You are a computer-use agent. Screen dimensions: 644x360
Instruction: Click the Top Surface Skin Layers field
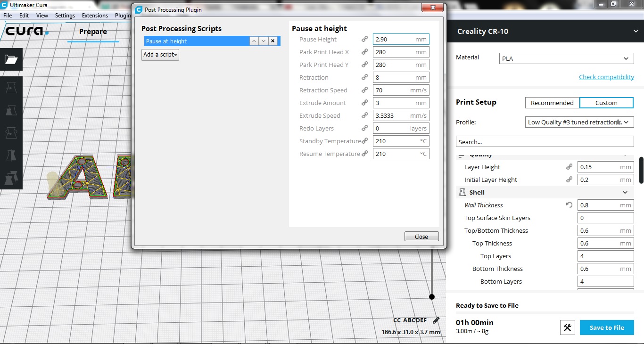(606, 218)
